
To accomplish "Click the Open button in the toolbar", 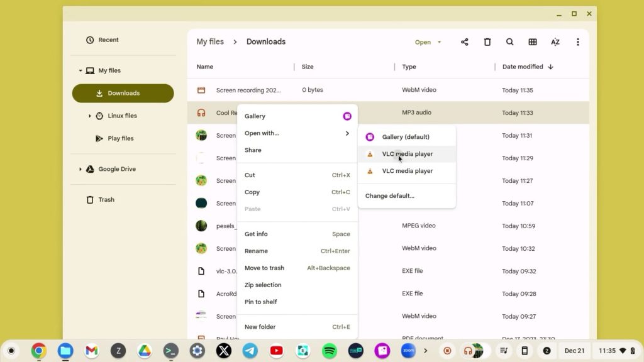I will coord(423,42).
